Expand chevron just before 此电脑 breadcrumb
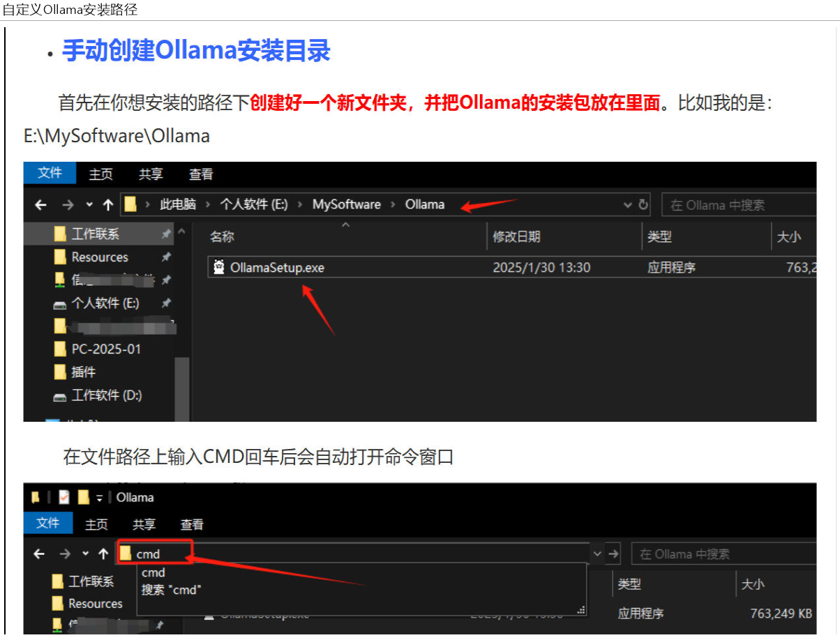840x640 pixels. 148,205
